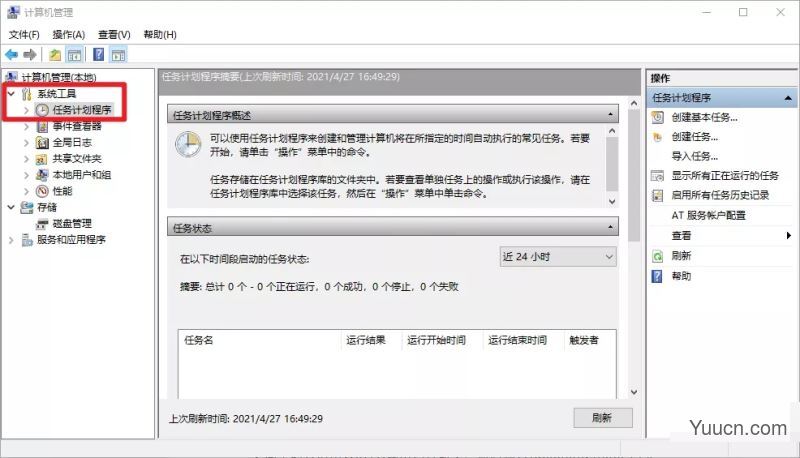The width and height of the screenshot is (800, 458).
Task: Expand the 任务计划程序 tree node
Action: [26, 110]
